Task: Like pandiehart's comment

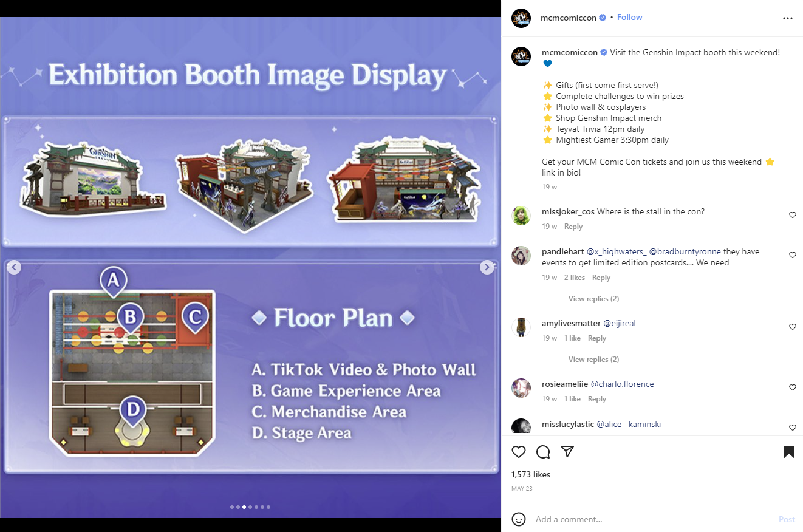Action: [x=792, y=255]
